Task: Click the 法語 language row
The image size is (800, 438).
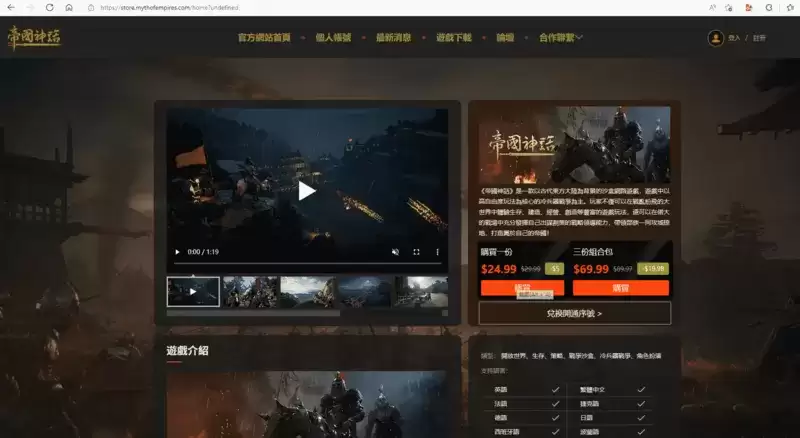Action: click(526, 403)
